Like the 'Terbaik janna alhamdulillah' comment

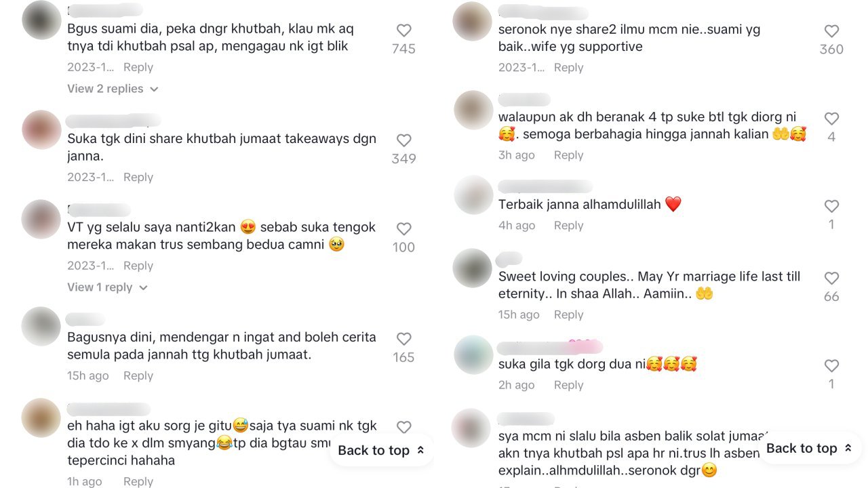coord(831,206)
